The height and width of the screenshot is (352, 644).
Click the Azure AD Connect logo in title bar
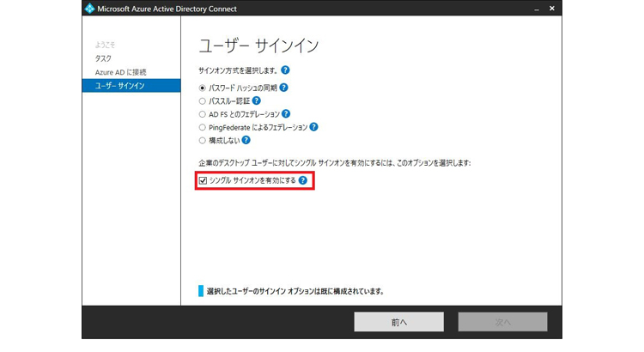[x=89, y=9]
